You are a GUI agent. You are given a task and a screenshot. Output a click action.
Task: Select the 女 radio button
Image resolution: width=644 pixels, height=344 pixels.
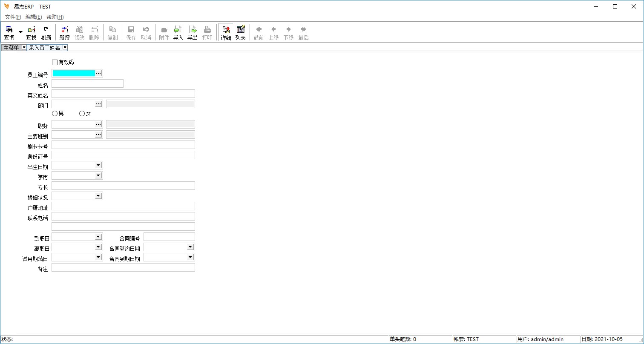pos(82,114)
